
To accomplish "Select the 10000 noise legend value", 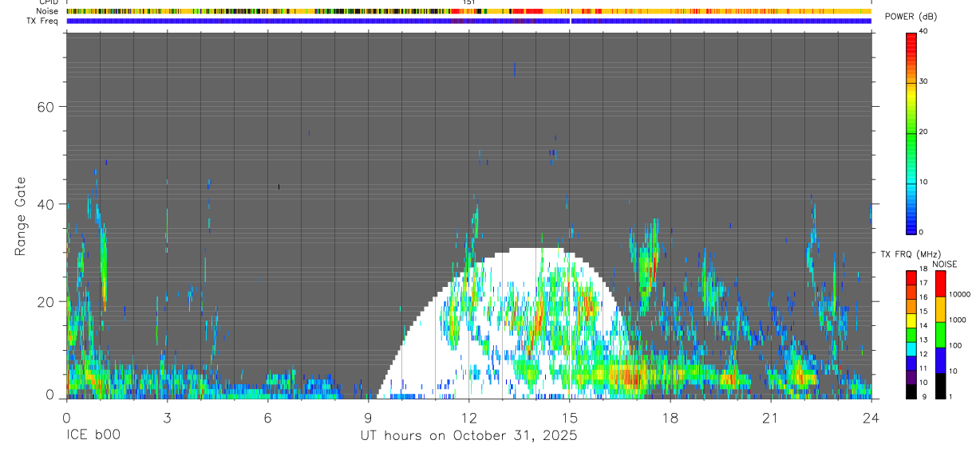I will 960,294.
